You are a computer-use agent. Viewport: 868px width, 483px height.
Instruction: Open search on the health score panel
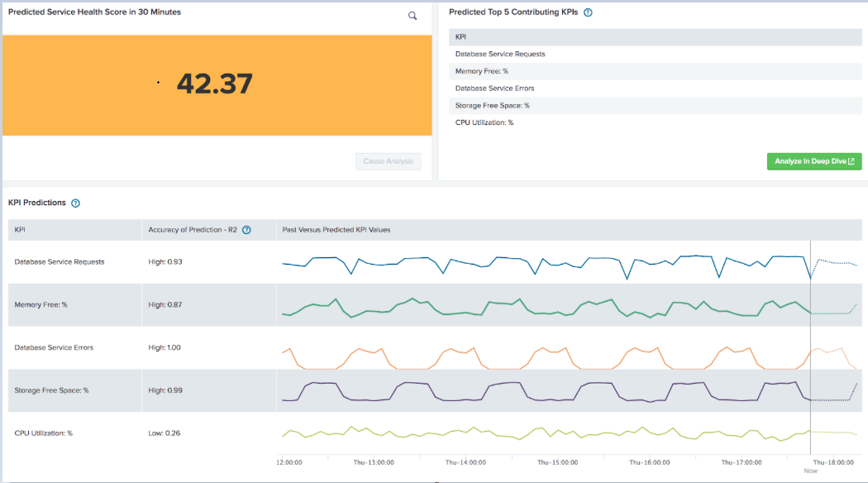(x=413, y=16)
